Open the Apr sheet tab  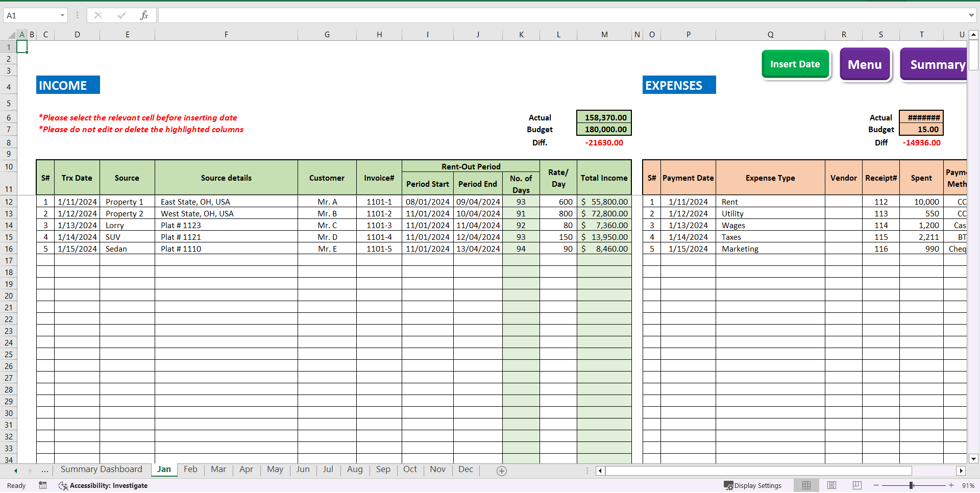point(246,470)
